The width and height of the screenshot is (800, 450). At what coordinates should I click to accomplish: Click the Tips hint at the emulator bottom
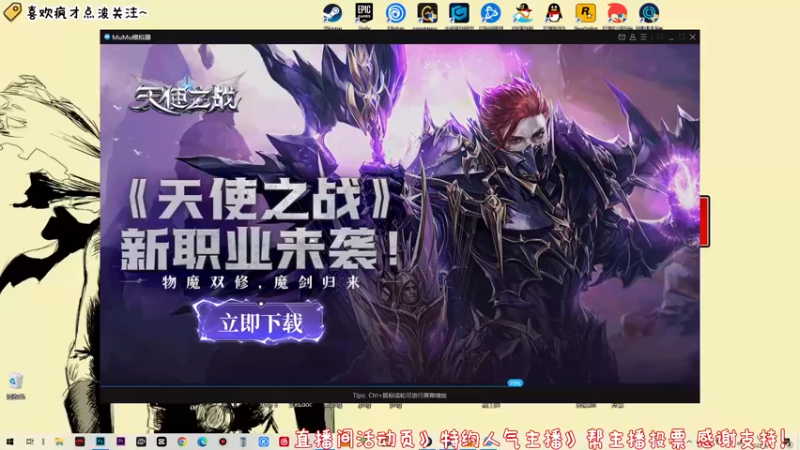pyautogui.click(x=400, y=395)
